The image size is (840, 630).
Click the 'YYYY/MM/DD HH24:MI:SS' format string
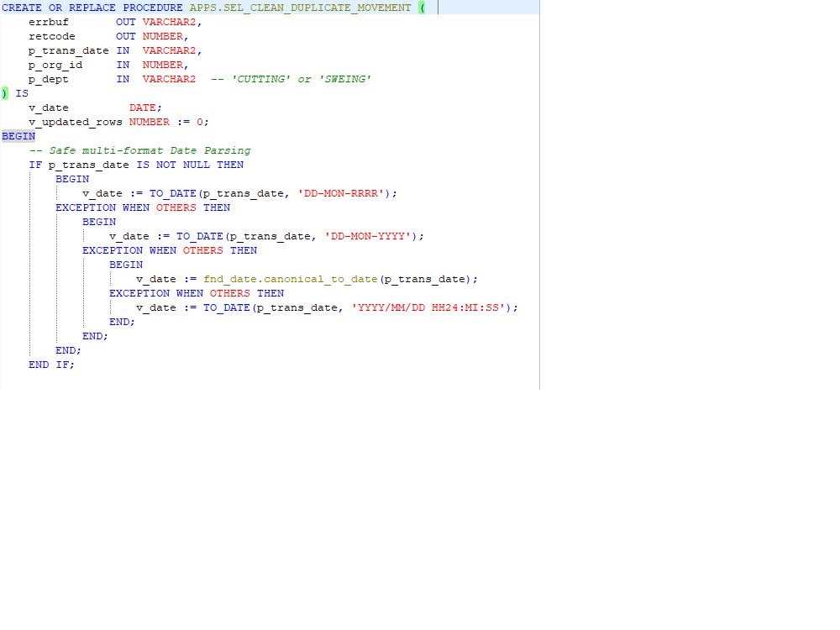coord(428,307)
